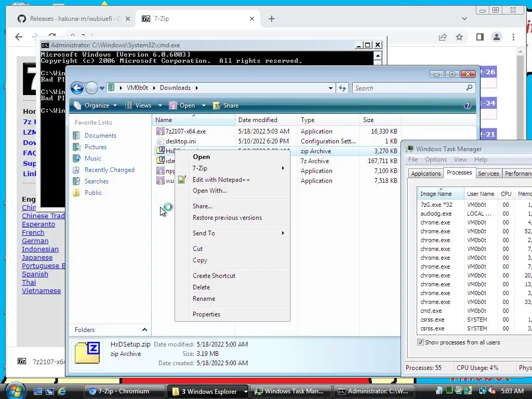Open the Chromium profile avatar icon
The height and width of the screenshot is (399, 532).
coord(497,37)
